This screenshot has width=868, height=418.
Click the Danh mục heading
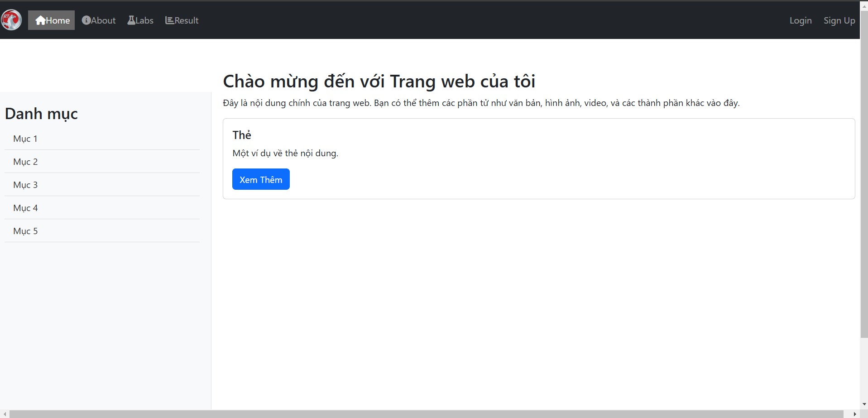(x=41, y=113)
